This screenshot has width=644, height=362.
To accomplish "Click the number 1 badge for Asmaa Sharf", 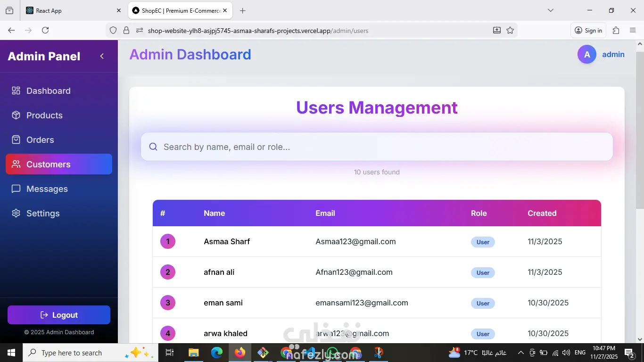I will tap(168, 241).
